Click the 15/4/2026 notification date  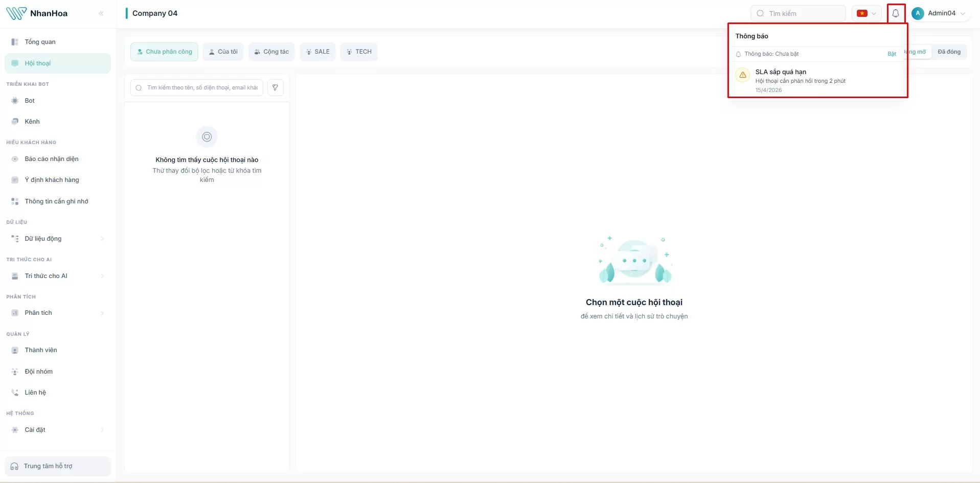point(768,90)
